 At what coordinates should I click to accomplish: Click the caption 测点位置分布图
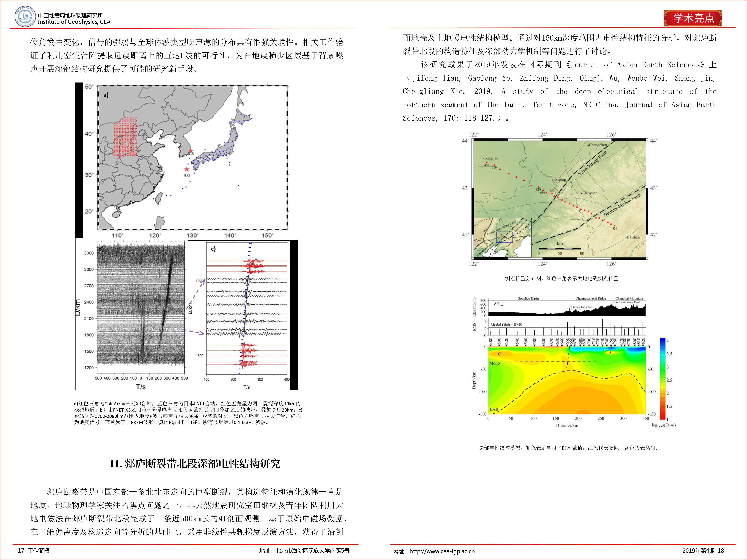coord(562,278)
